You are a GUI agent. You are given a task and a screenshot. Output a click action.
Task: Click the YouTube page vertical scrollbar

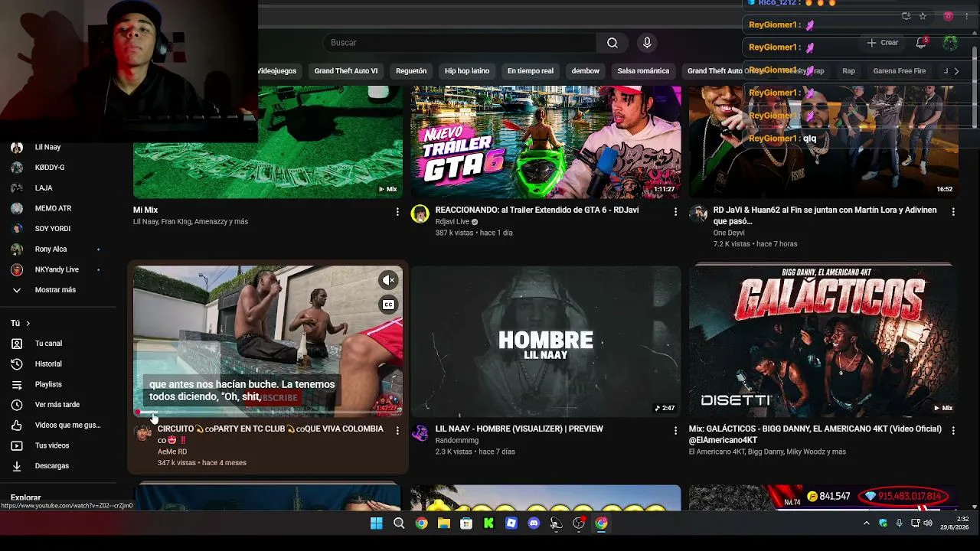975,87
